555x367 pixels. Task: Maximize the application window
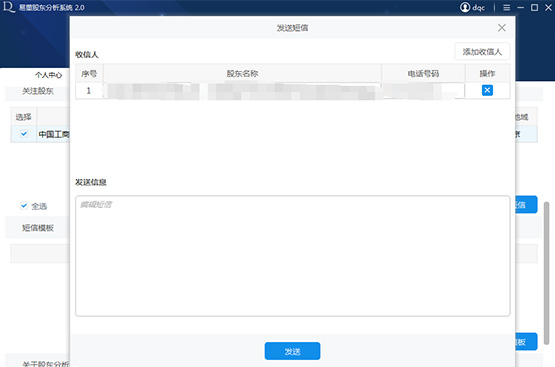point(534,7)
